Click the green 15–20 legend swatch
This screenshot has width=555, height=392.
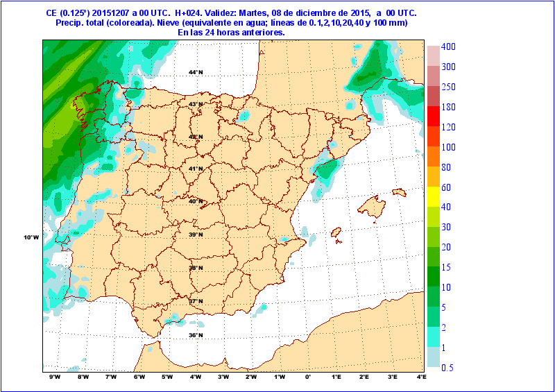point(434,257)
